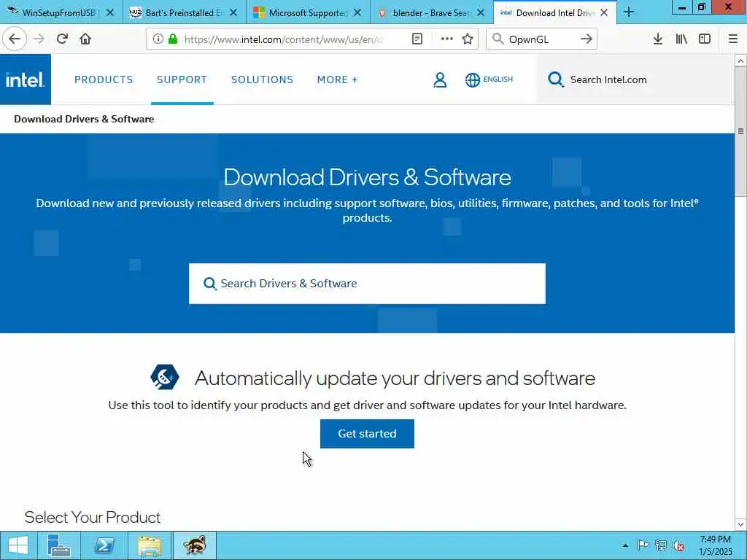Close the Download Intel Drivers tab
The height and width of the screenshot is (560, 747).
pos(604,13)
